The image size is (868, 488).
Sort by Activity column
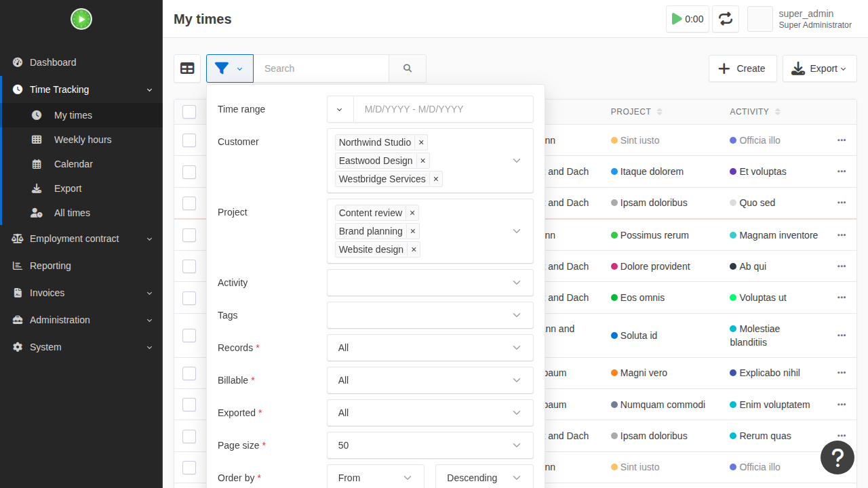click(755, 112)
